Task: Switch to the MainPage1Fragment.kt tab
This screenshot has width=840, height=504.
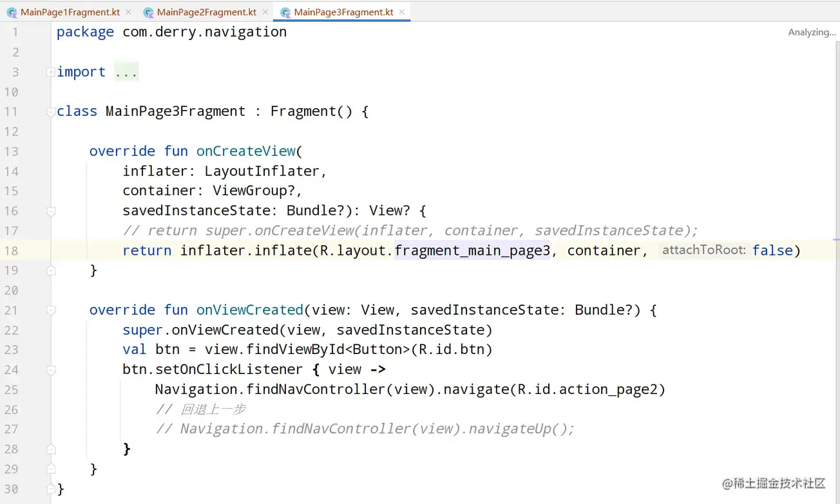Action: 70,12
